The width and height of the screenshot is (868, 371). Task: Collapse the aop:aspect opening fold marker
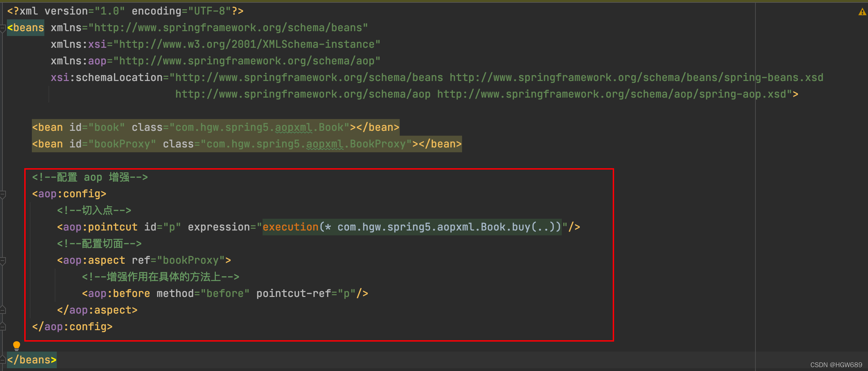(2, 261)
